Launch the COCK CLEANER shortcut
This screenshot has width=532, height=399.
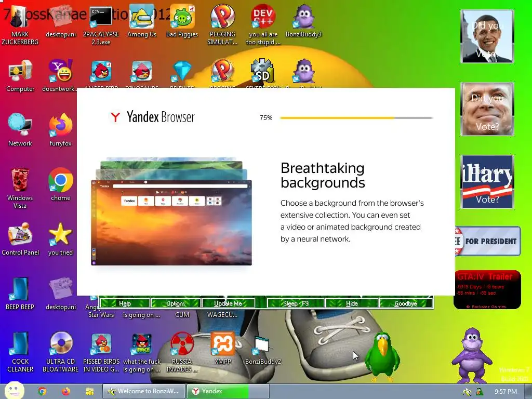click(x=20, y=352)
